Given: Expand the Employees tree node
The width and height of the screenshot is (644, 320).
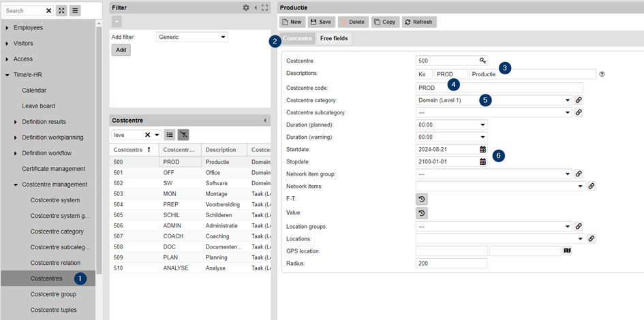Looking at the screenshot, I should (7, 28).
